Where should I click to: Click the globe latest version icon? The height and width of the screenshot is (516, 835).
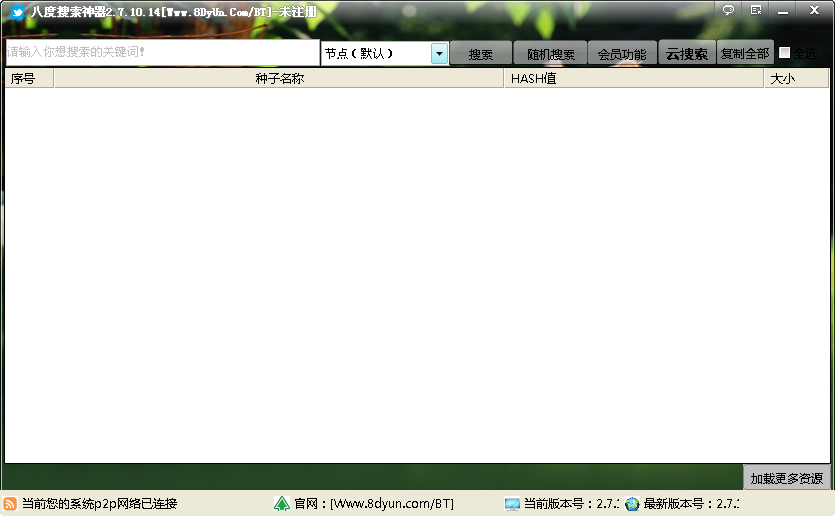pyautogui.click(x=632, y=504)
